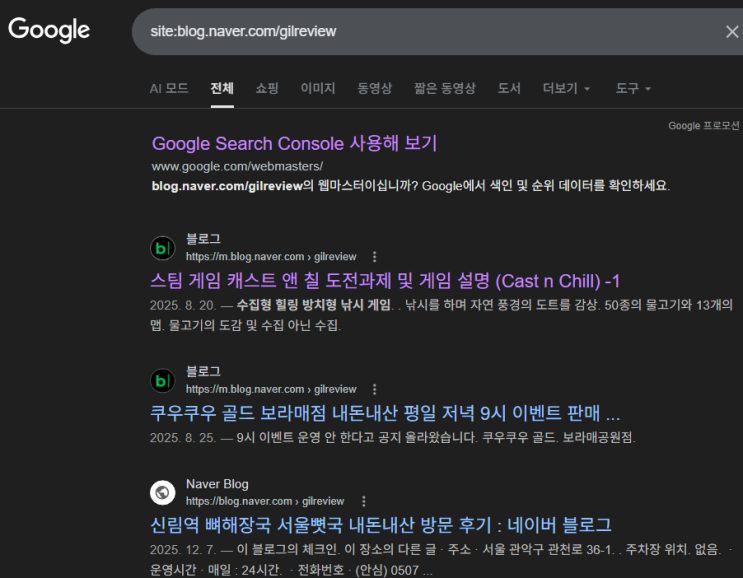This screenshot has height=578, width=743.
Task: Click the 블로그 site name above the Cast n Chill result
Action: point(203,239)
